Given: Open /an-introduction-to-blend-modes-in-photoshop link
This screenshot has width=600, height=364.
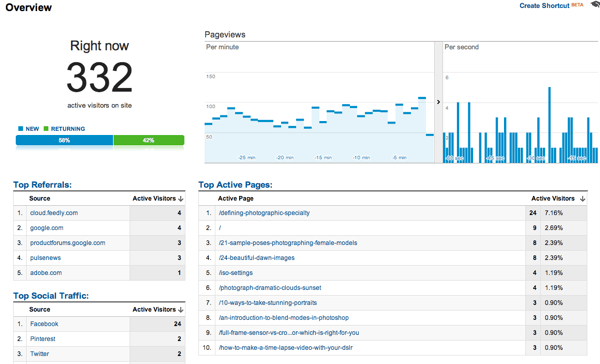Looking at the screenshot, I should 284,317.
